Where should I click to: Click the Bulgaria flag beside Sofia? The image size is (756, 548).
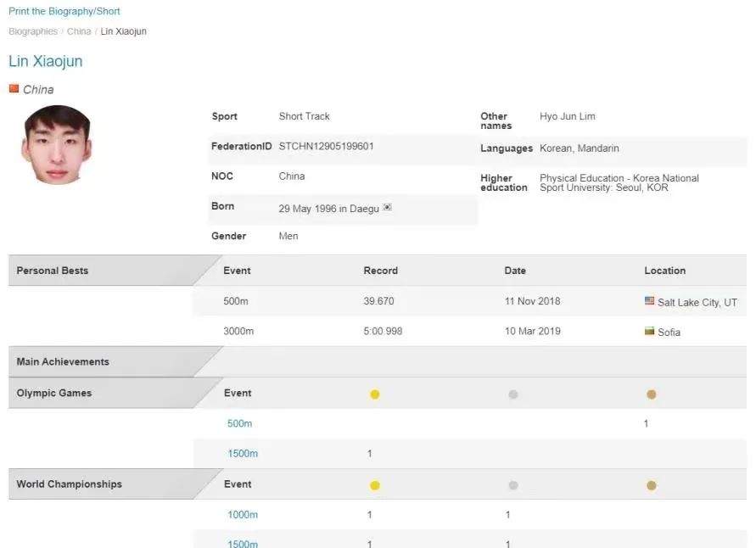point(649,331)
